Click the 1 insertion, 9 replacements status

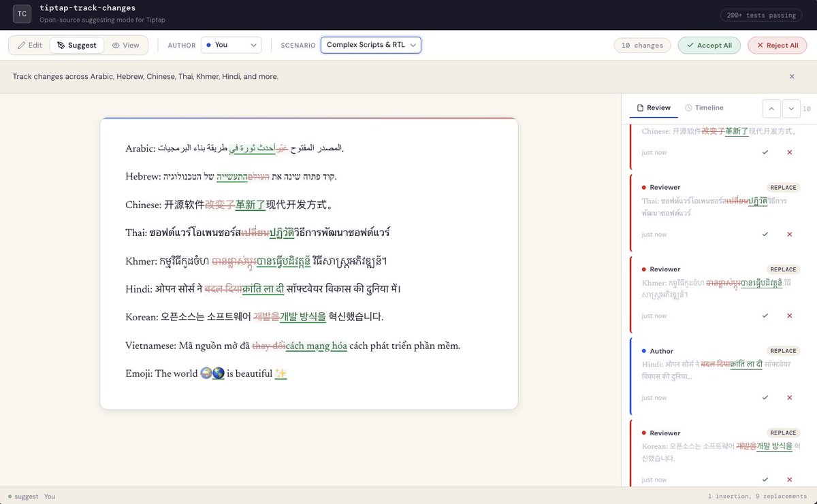tap(757, 497)
